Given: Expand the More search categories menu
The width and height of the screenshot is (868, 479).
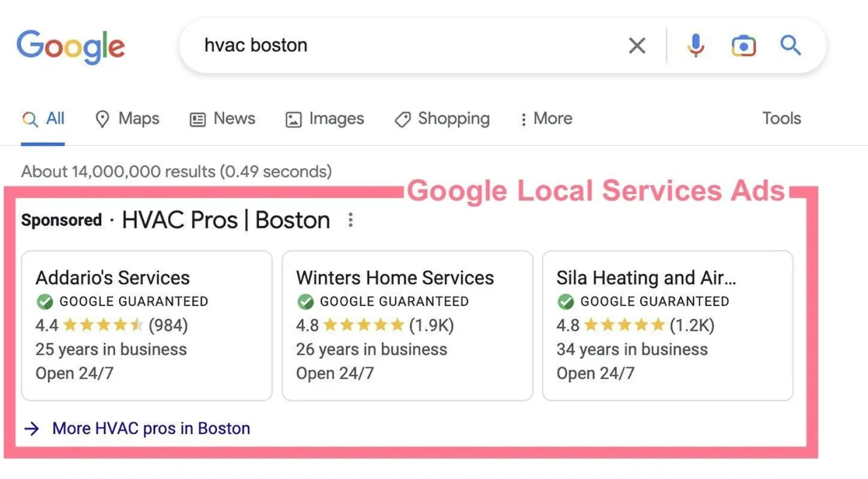Looking at the screenshot, I should [545, 119].
